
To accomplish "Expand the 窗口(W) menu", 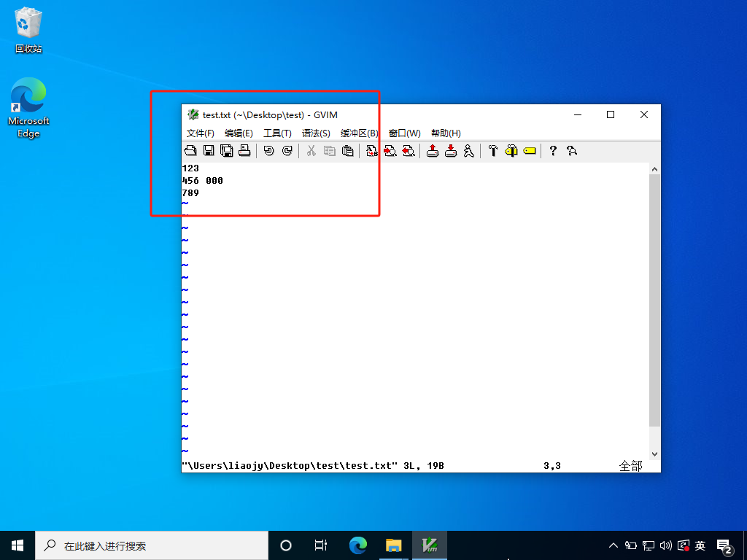I will pyautogui.click(x=404, y=133).
